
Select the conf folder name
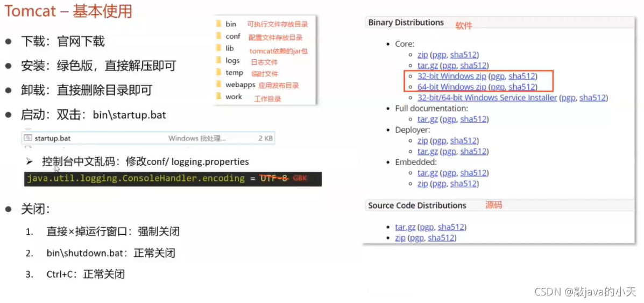(233, 36)
